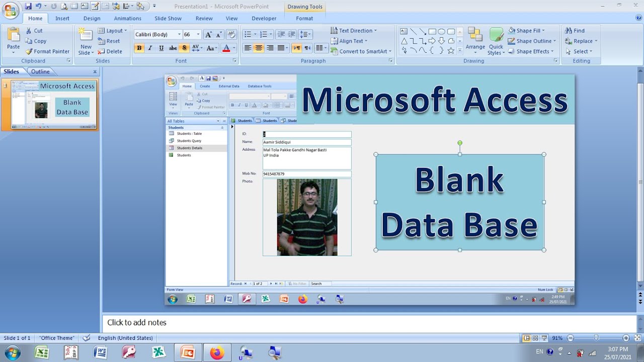
Task: Start Slide Show from status bar
Action: pyautogui.click(x=544, y=338)
